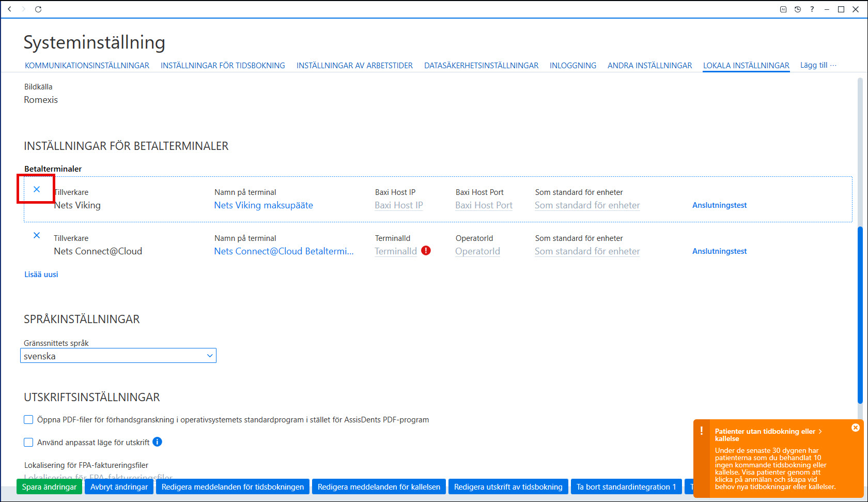Click the red TerminalId error indicator
Screen dimensions: 868x502
(x=426, y=251)
